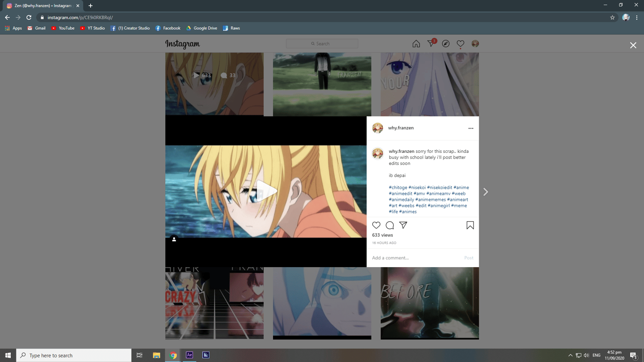Open the Gmail bookmark

(x=36, y=28)
